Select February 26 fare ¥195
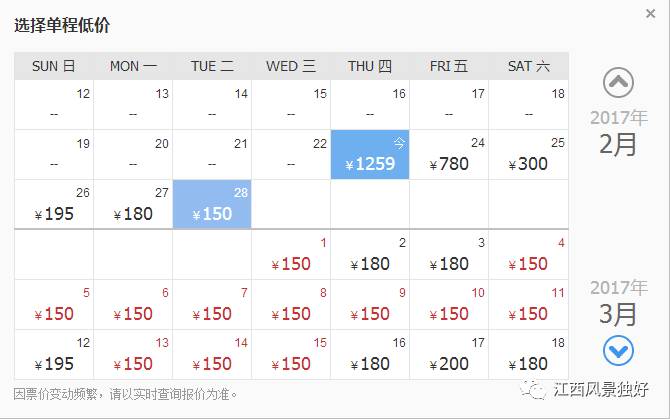Image resolution: width=670 pixels, height=419 pixels. pyautogui.click(x=54, y=205)
